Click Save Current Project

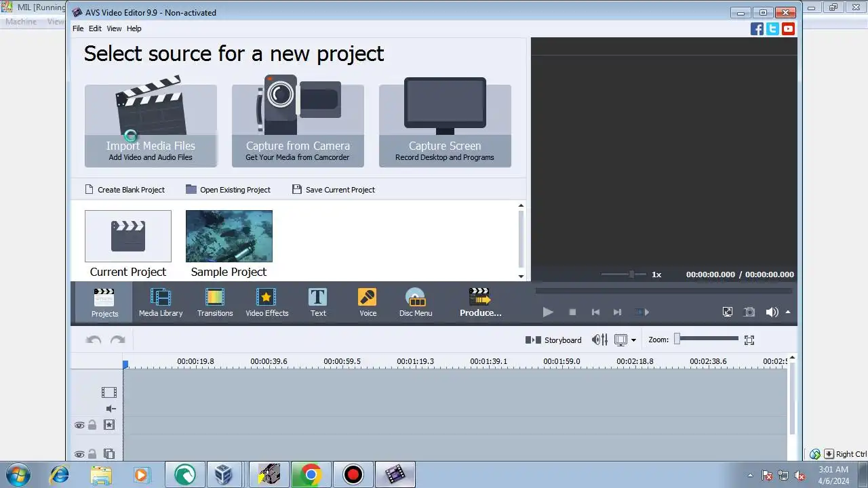[x=334, y=190]
